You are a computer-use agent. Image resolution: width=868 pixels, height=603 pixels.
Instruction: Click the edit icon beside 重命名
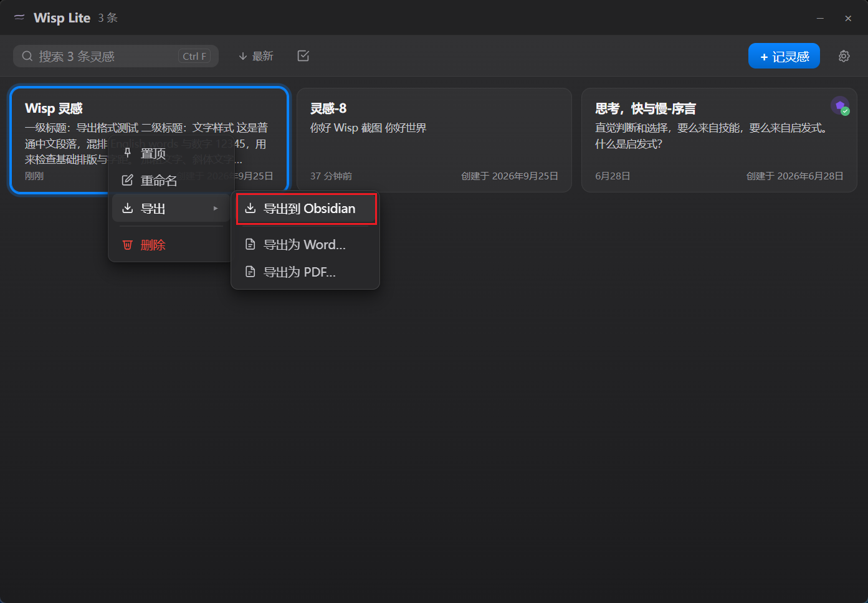point(128,181)
